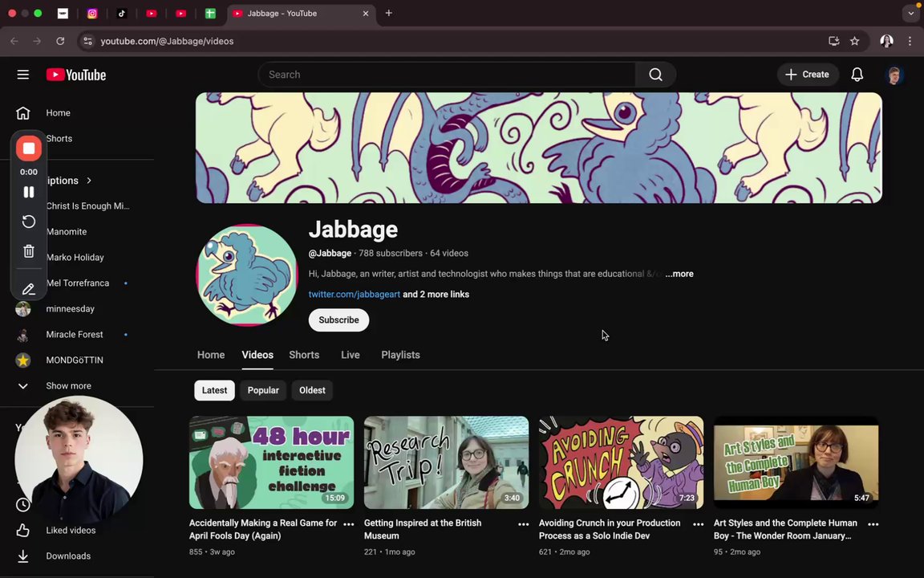Close the Jabbage - YouTube tab
Viewport: 924px width, 578px height.
click(366, 13)
